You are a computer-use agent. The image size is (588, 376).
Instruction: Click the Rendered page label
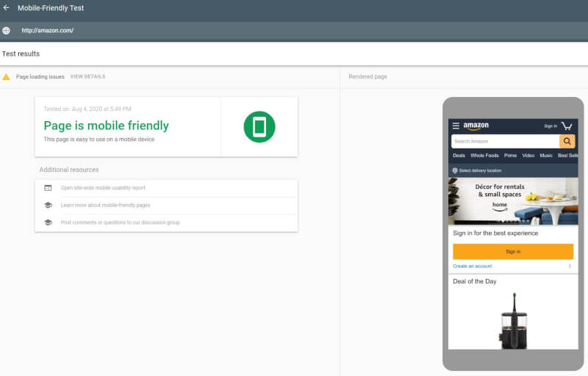(x=368, y=76)
